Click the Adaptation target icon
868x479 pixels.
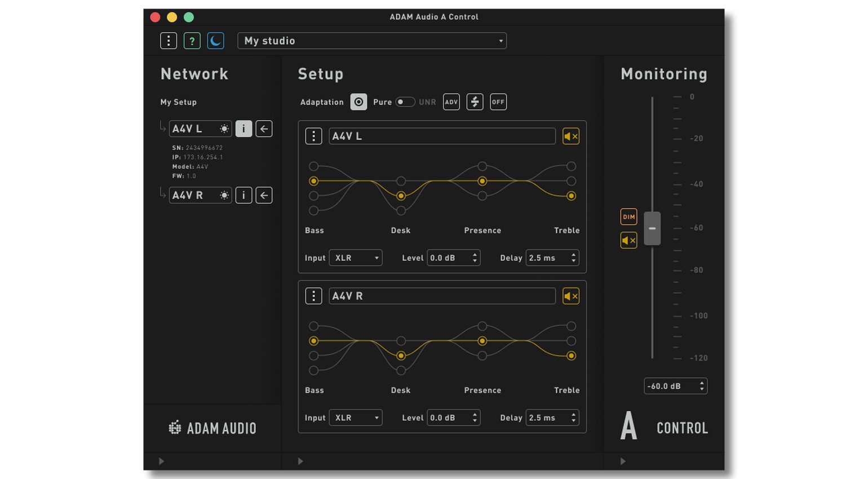358,102
